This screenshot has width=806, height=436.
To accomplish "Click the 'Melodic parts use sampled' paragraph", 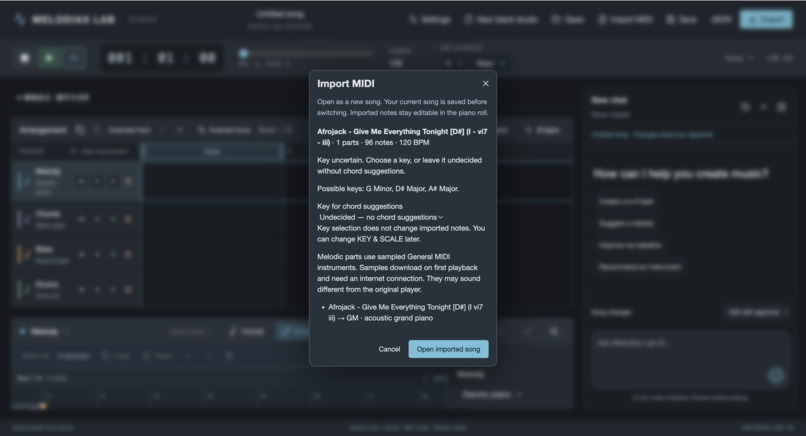I will (399, 273).
